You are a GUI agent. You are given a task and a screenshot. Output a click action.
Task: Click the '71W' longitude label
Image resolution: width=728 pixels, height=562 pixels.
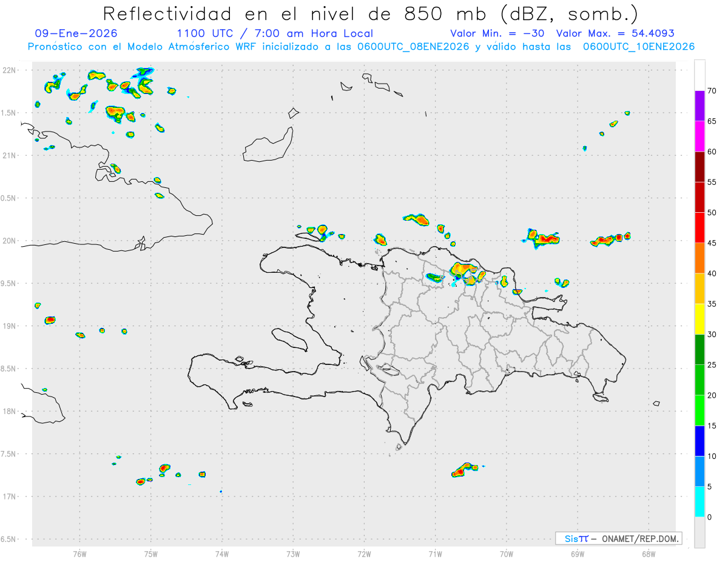[x=435, y=554]
